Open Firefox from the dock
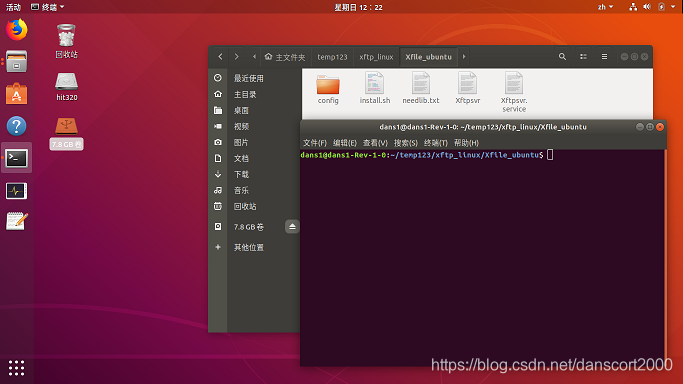 point(17,29)
